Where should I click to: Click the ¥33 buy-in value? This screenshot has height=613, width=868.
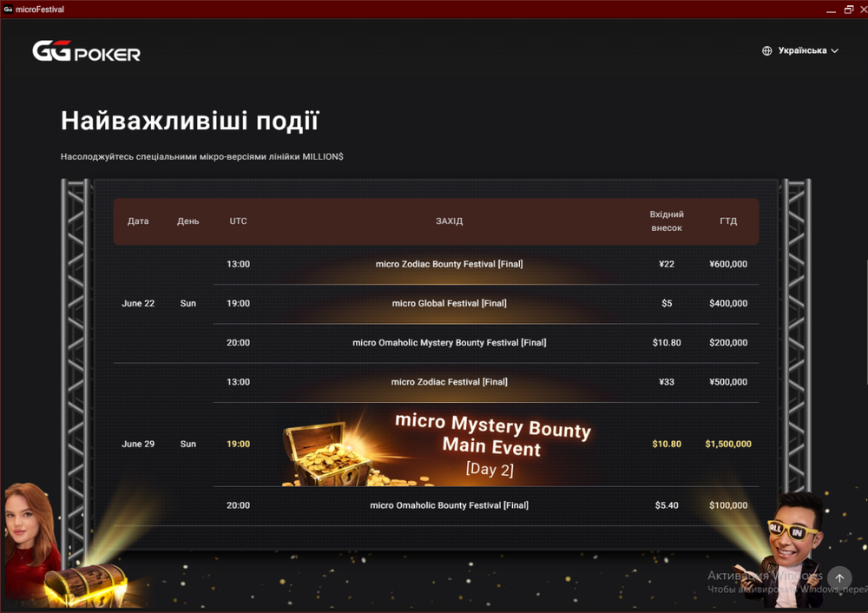coord(667,382)
